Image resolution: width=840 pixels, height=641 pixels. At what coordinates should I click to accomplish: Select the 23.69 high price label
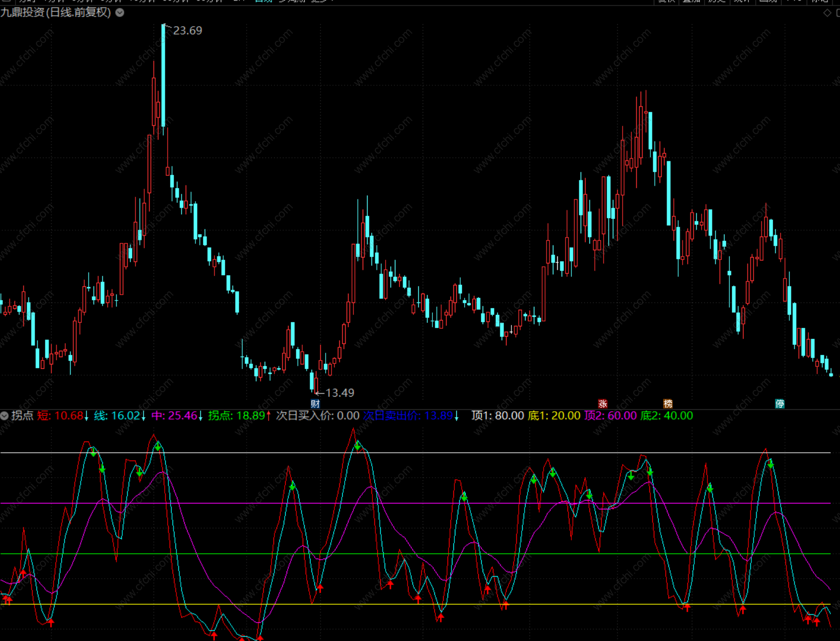coord(187,31)
